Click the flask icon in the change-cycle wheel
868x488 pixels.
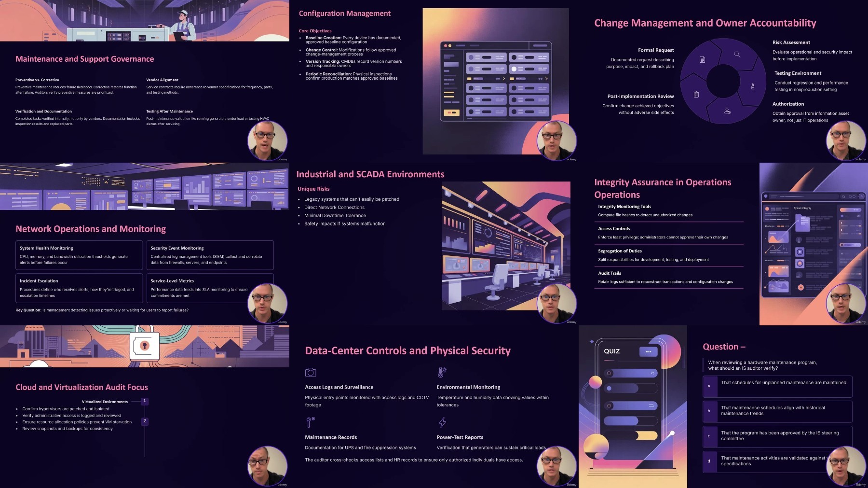(x=753, y=86)
